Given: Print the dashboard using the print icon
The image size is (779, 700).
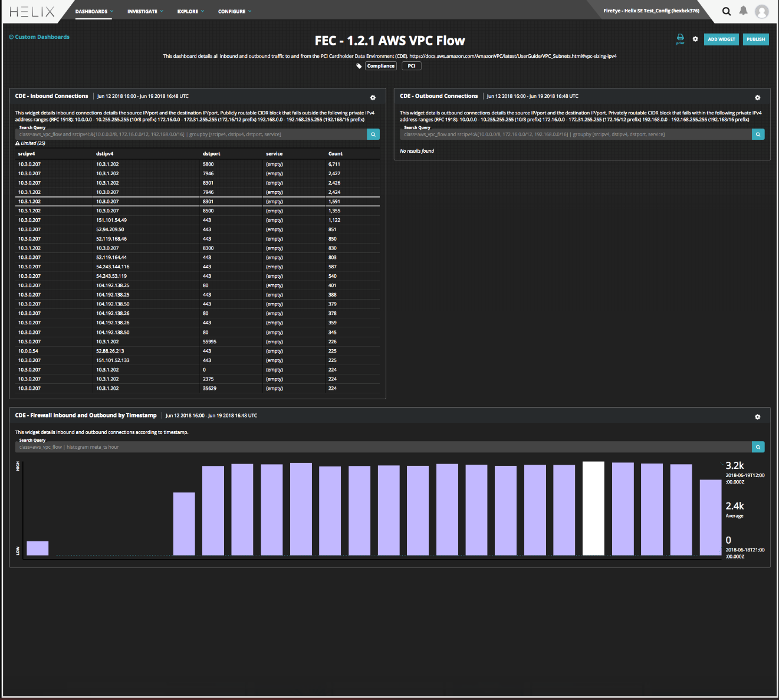Looking at the screenshot, I should 680,39.
